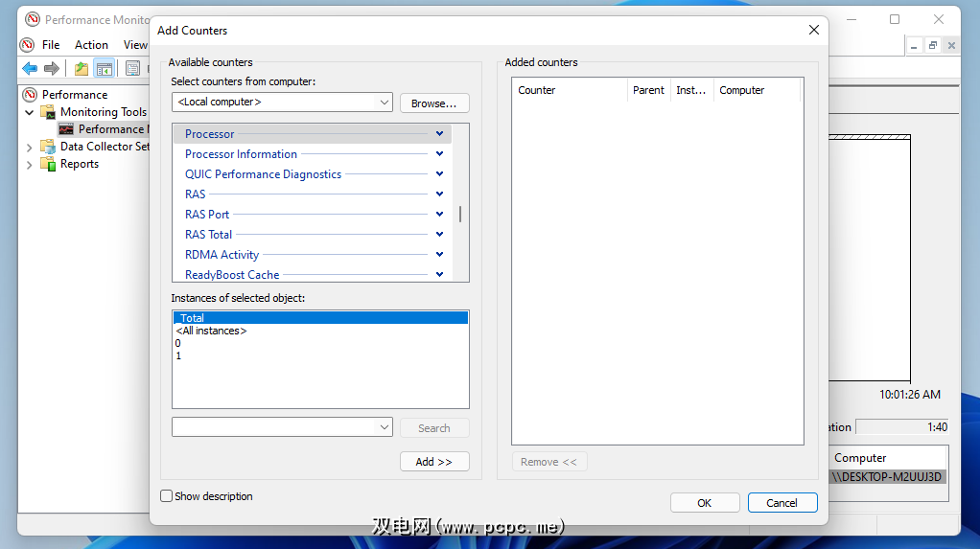Click the Parent column header
Image resolution: width=980 pixels, height=549 pixels.
(649, 90)
